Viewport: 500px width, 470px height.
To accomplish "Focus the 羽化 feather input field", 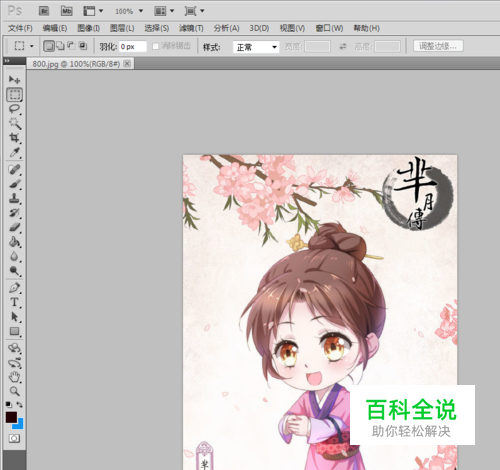I will [133, 46].
